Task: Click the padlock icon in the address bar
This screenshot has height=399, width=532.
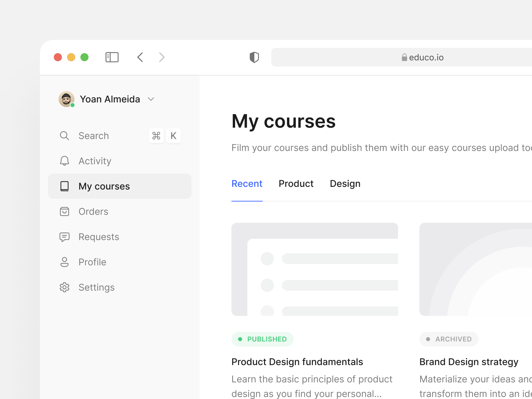Action: [404, 57]
